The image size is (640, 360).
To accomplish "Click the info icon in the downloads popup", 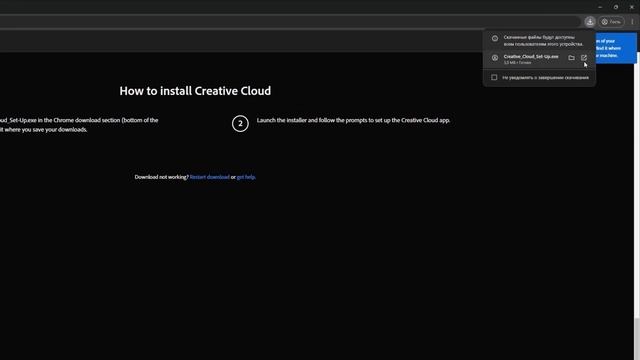I will [495, 38].
